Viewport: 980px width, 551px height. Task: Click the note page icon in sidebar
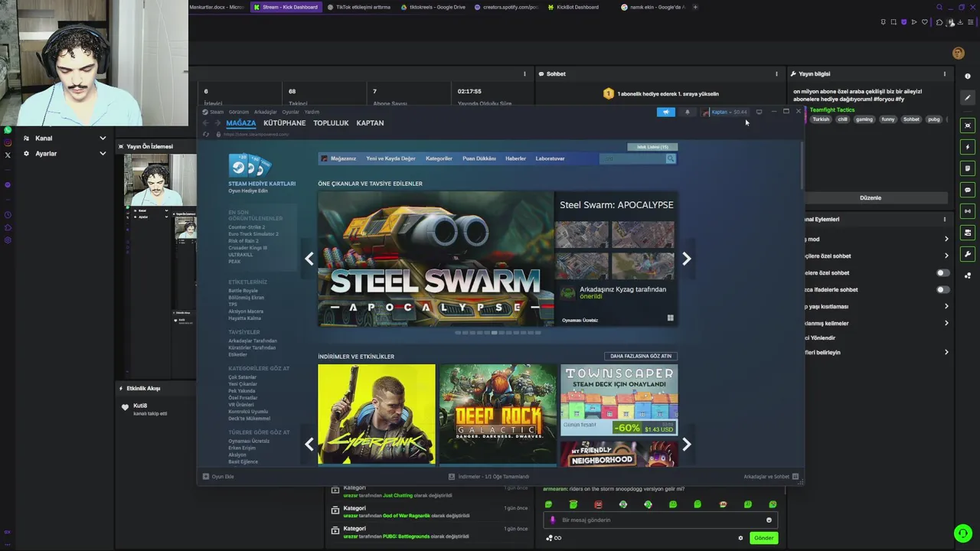click(968, 168)
